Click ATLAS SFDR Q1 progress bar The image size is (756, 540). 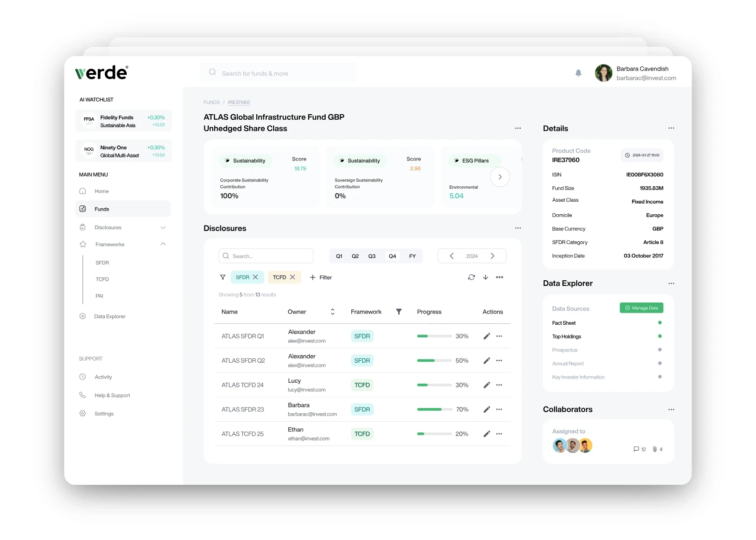[435, 336]
